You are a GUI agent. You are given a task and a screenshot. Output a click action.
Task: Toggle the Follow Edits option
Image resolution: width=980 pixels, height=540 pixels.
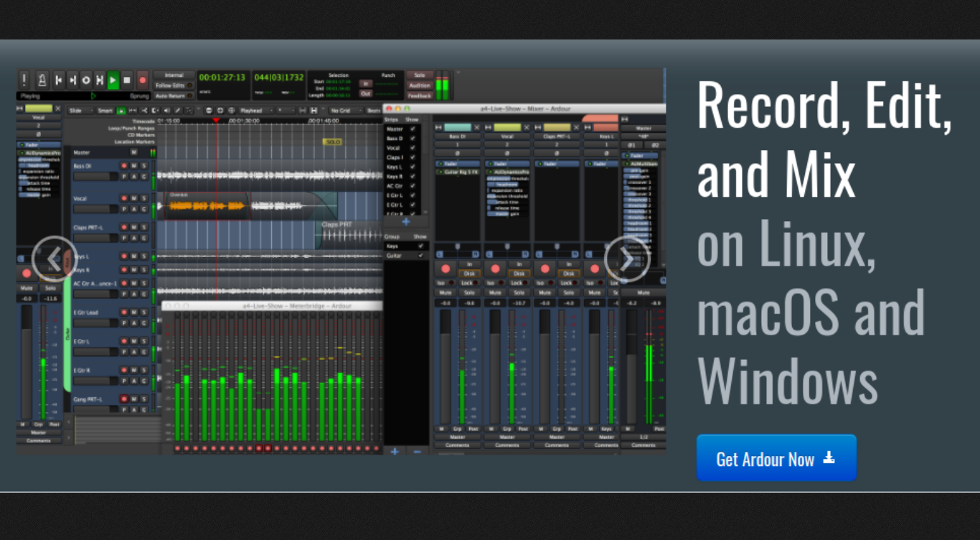click(174, 85)
